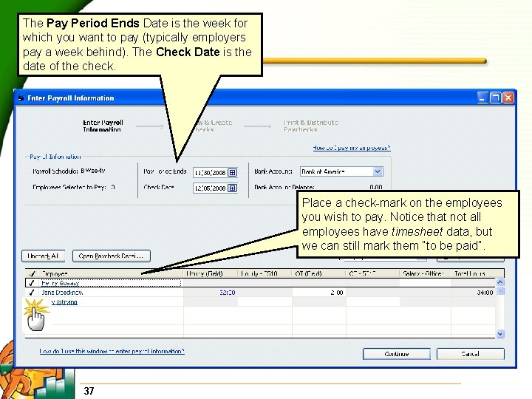532x399 pixels.
Task: Click the Continue button
Action: click(x=397, y=354)
